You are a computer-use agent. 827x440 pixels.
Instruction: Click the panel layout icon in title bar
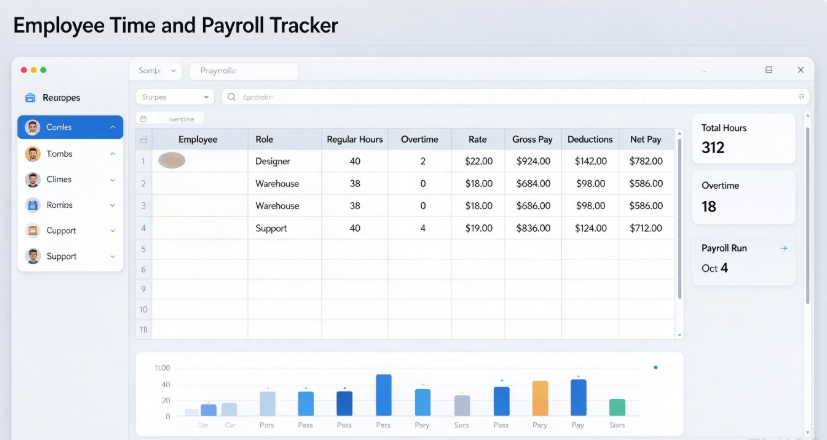(x=768, y=70)
